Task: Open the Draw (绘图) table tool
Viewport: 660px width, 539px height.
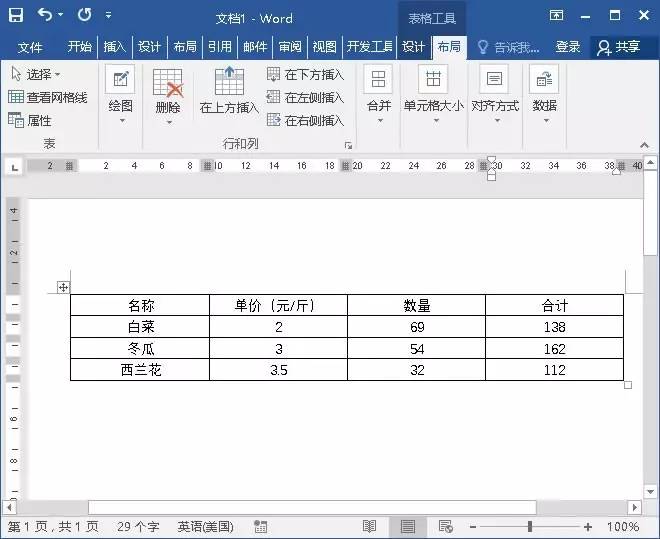Action: pyautogui.click(x=120, y=84)
